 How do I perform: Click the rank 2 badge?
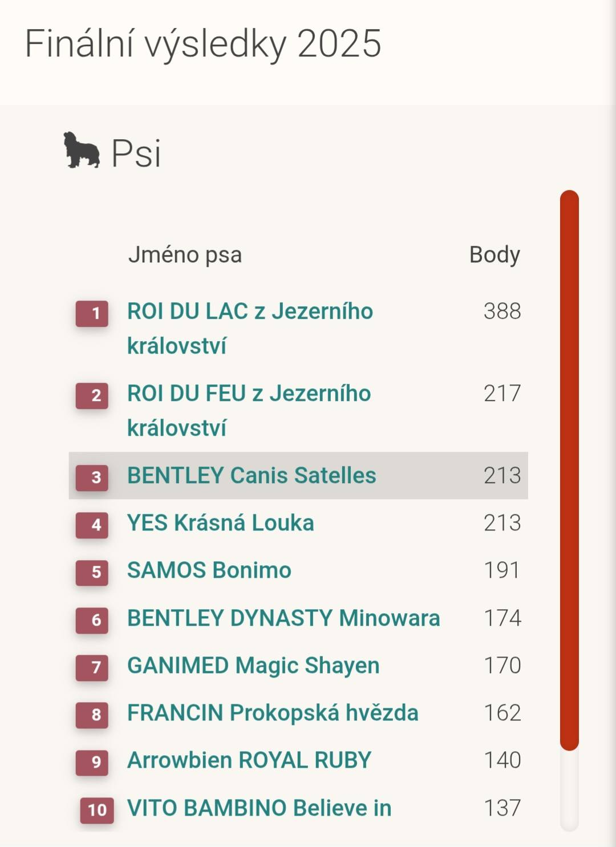pos(92,395)
